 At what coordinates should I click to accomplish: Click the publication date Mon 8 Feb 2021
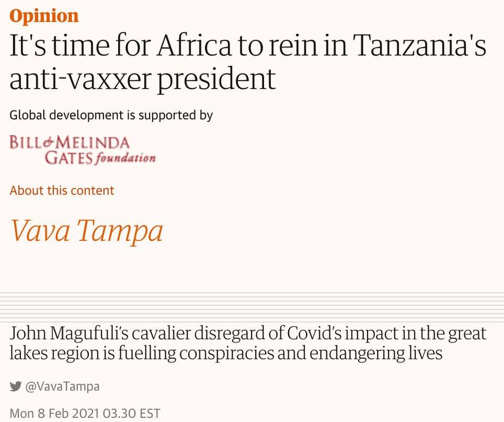click(x=54, y=413)
